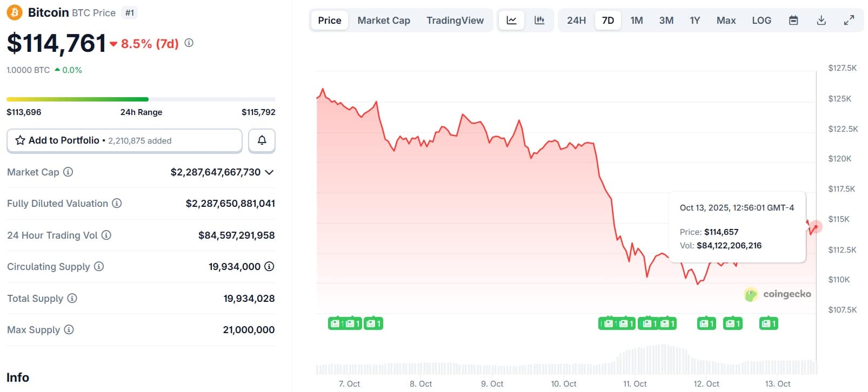Click Add to Portfolio button

124,140
